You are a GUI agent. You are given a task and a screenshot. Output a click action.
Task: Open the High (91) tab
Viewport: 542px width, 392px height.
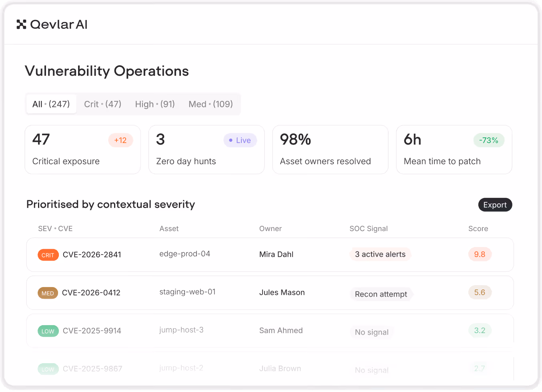point(155,104)
